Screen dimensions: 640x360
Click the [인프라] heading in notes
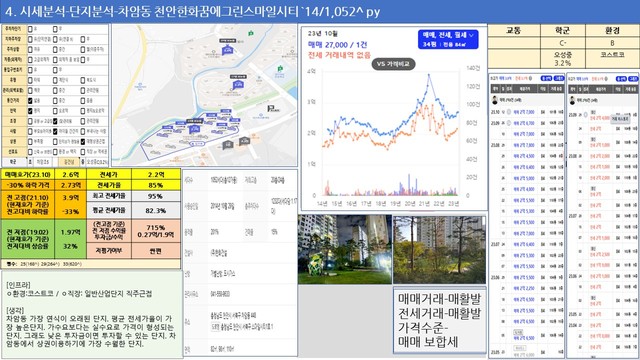pyautogui.click(x=18, y=285)
